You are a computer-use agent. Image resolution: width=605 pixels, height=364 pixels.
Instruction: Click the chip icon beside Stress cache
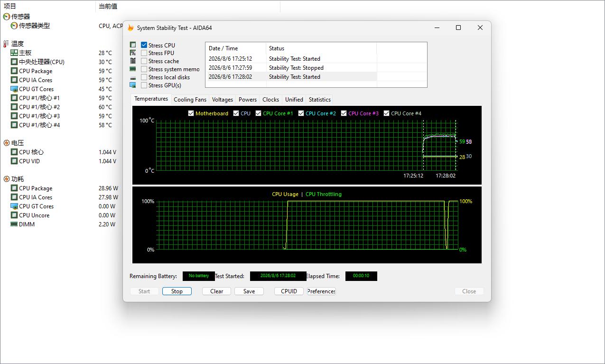coord(133,61)
